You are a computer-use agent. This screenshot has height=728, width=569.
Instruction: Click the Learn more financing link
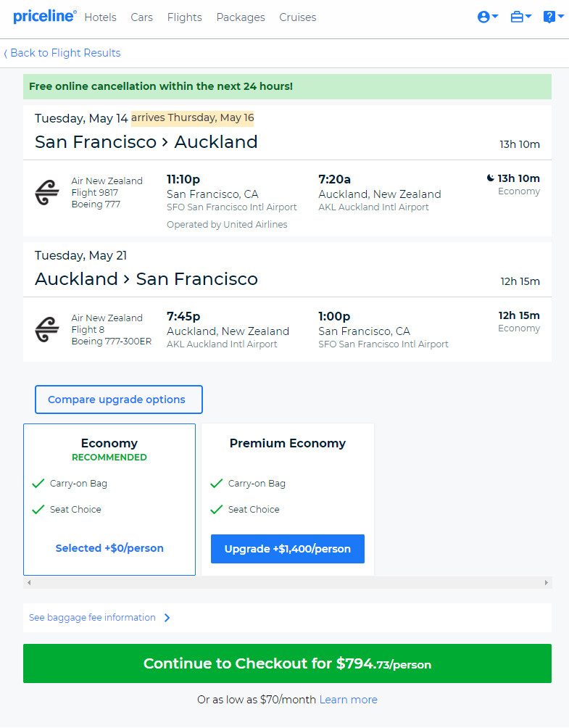click(x=349, y=699)
